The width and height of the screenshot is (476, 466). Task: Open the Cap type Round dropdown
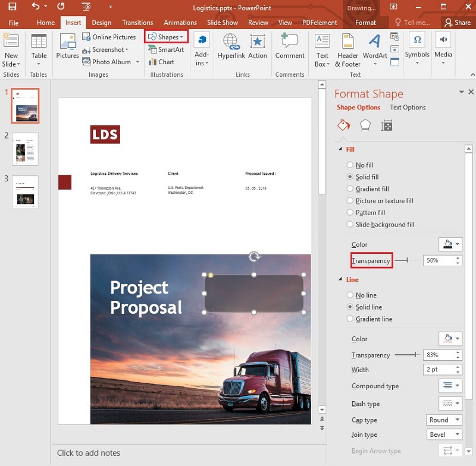click(444, 420)
